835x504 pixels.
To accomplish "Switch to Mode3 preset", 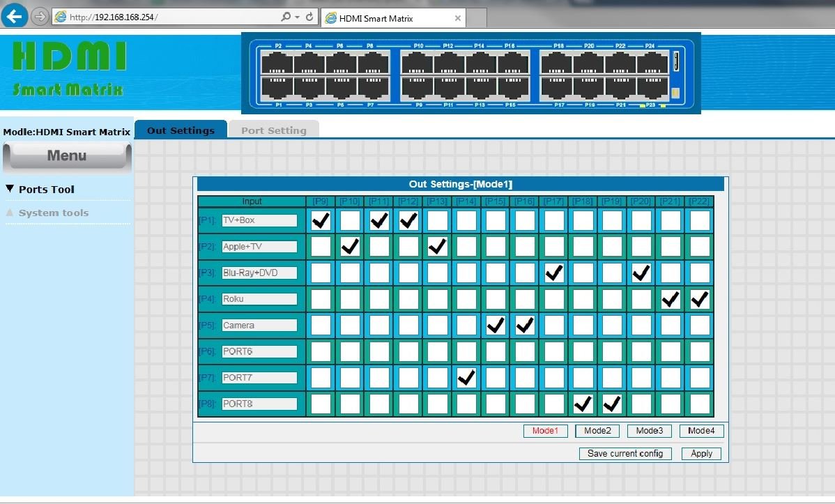I will pyautogui.click(x=649, y=431).
